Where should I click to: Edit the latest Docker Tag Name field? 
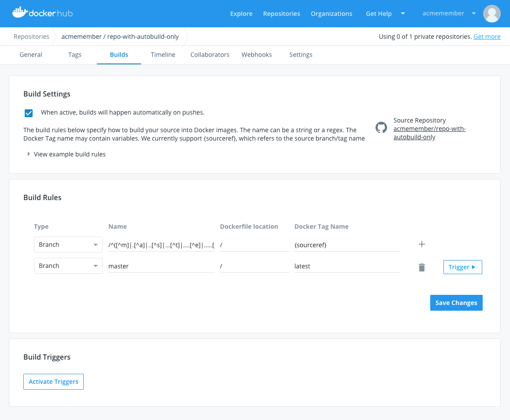(347, 266)
